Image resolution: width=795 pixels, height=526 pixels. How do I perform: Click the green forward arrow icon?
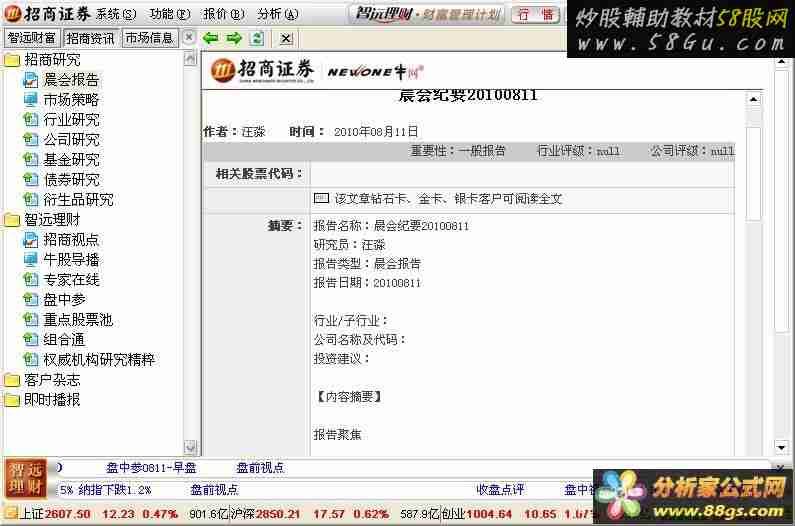234,38
